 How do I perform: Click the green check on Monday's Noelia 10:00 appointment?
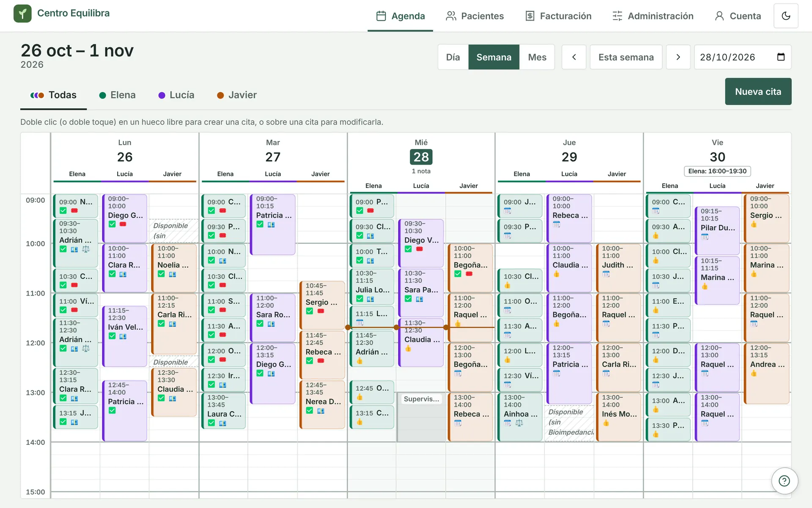(161, 274)
